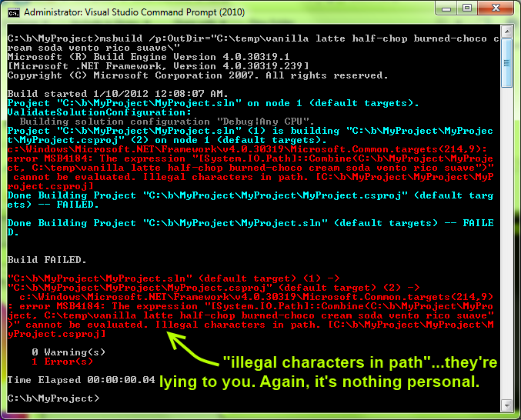Click the red '"C:\b\MyProject\MyProject.sln" (default target) (1) ->' line

(173, 278)
